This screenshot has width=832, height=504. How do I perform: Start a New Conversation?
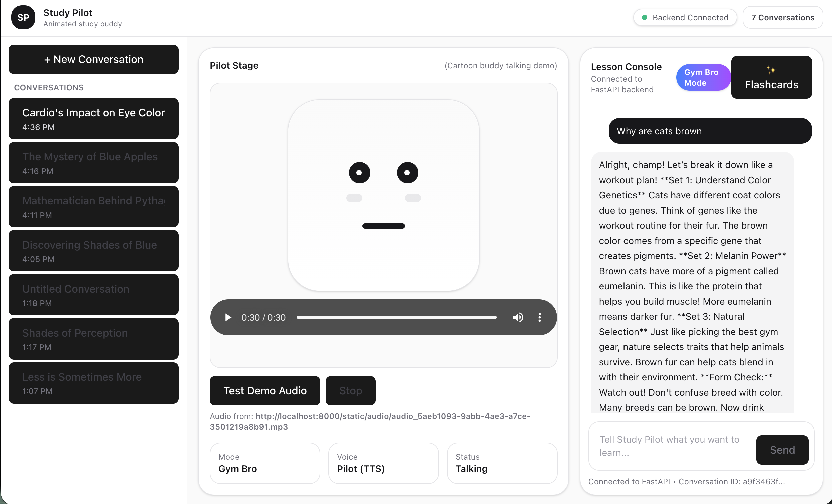(93, 59)
